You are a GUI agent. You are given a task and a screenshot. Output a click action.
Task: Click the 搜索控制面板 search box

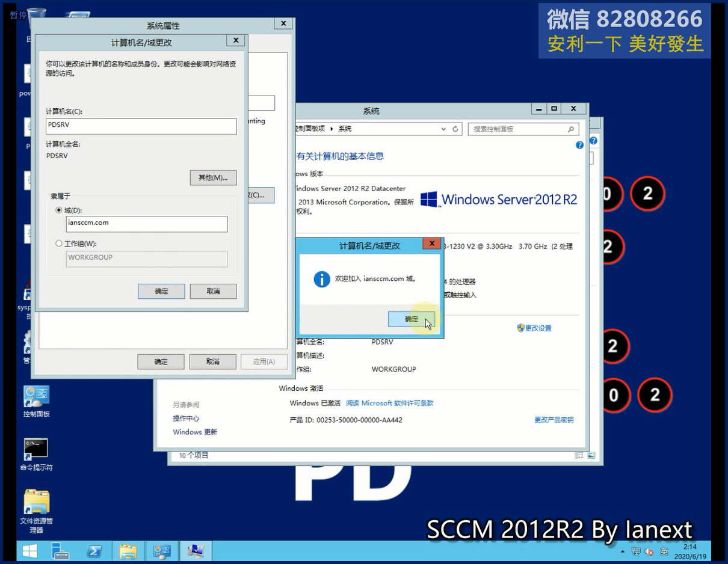[x=523, y=129]
